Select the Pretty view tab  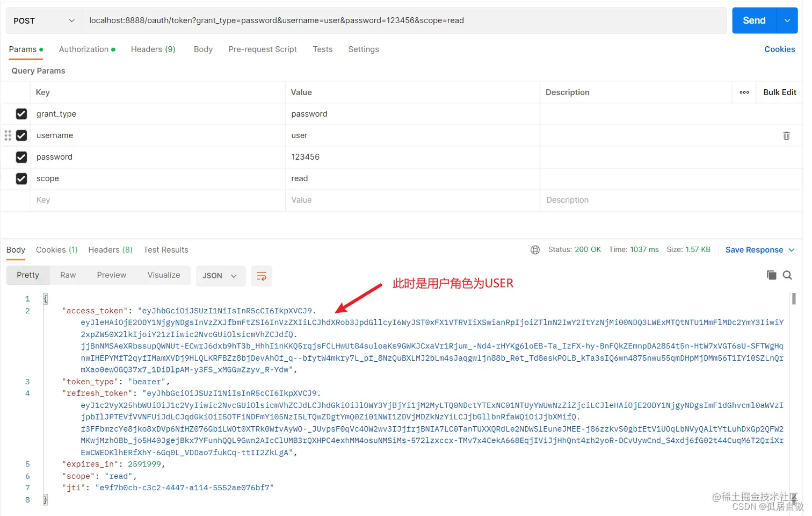tap(28, 275)
